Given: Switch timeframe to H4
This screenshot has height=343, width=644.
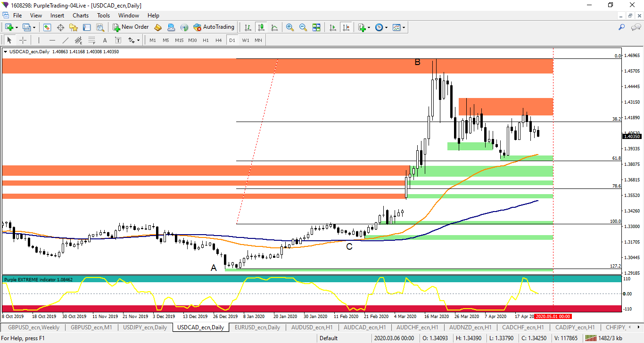Looking at the screenshot, I should coord(218,40).
